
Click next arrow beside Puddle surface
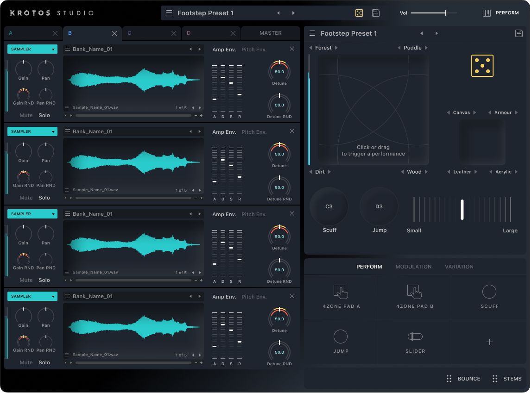click(426, 48)
